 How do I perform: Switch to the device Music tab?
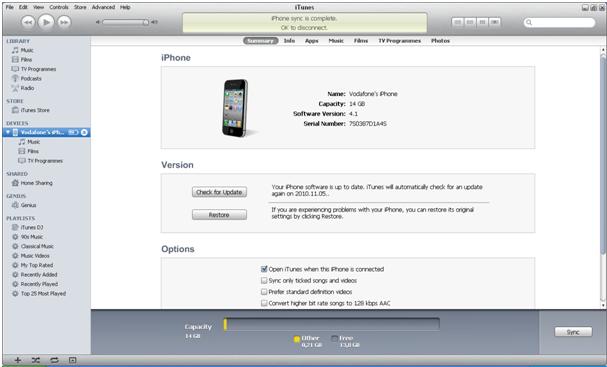point(336,41)
